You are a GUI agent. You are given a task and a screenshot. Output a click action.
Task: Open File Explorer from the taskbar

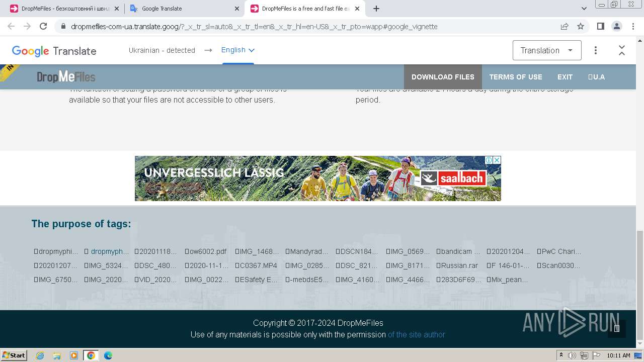click(57, 355)
